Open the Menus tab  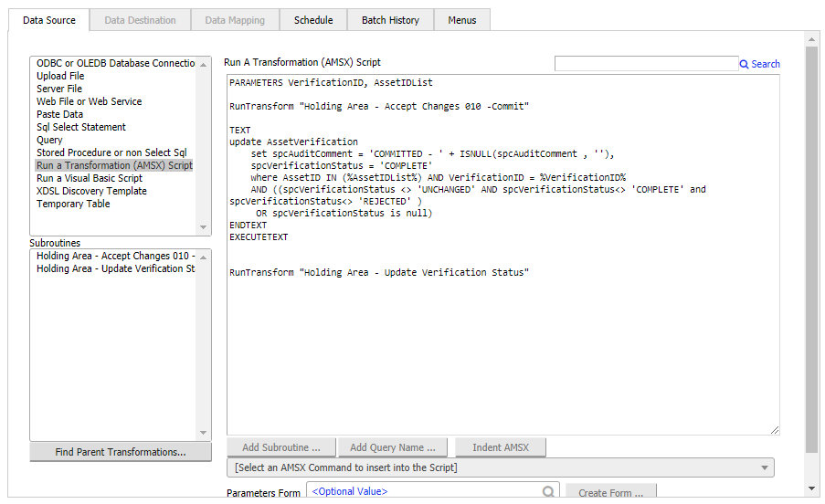(x=462, y=20)
